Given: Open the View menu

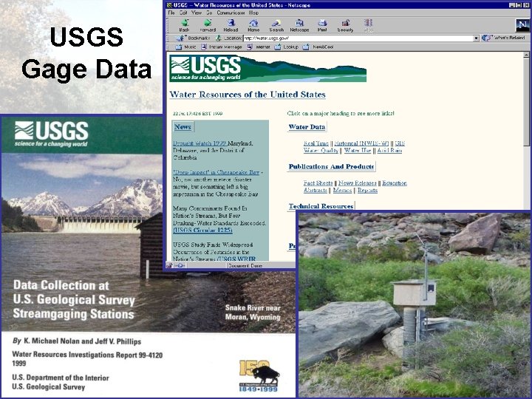Looking at the screenshot, I should click(197, 13).
